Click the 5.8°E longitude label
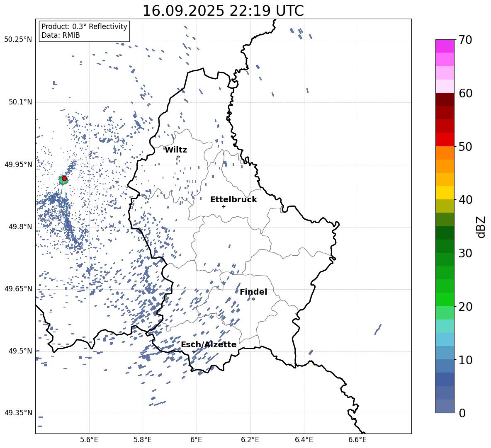Image resolution: width=491 pixels, height=448 pixels. pyautogui.click(x=143, y=440)
